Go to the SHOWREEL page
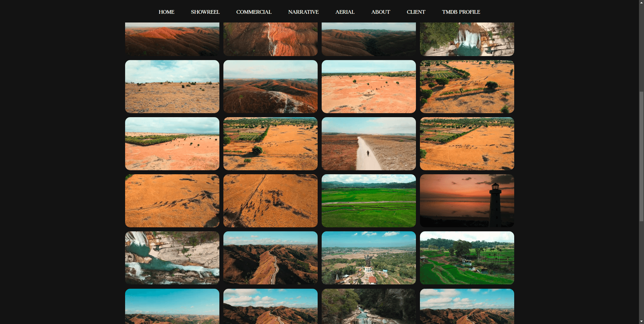644x324 pixels. pos(205,12)
